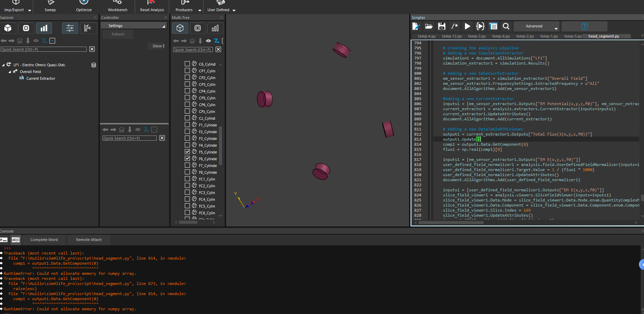Screen dimensions: 644x314
Task: Check the FC1_Cylin checkbox
Action: 187,179
